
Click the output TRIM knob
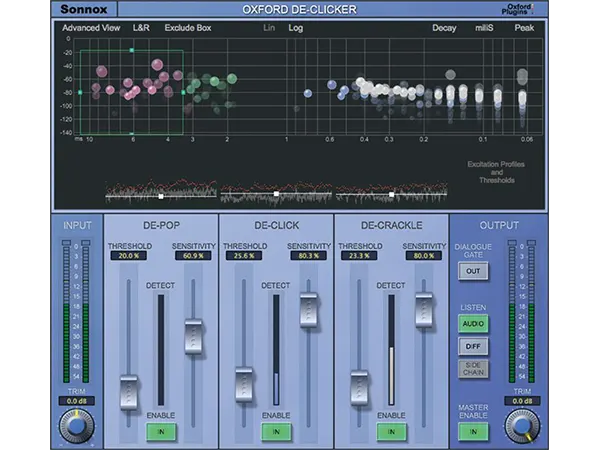point(522,426)
